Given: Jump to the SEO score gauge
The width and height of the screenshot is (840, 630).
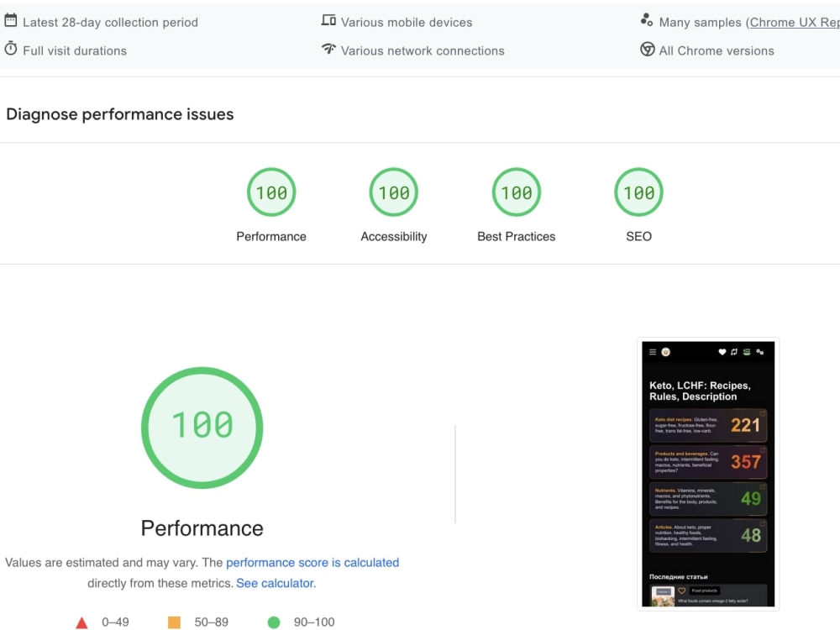Looking at the screenshot, I should tap(638, 192).
